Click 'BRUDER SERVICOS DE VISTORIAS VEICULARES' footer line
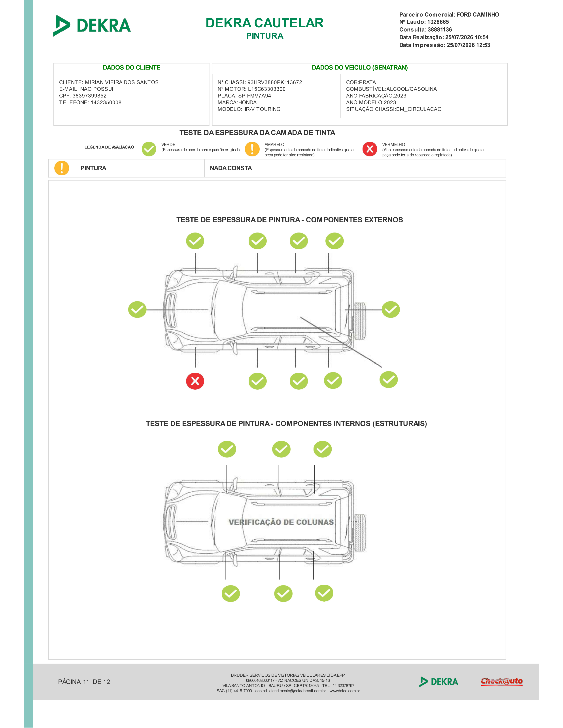Screen dimensions: 563x728 point(288,675)
